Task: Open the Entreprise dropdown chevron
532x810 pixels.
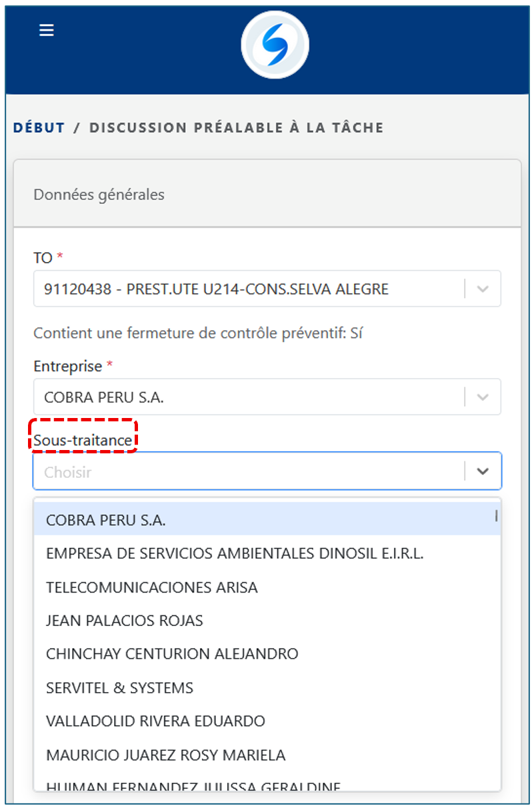Action: pyautogui.click(x=483, y=397)
